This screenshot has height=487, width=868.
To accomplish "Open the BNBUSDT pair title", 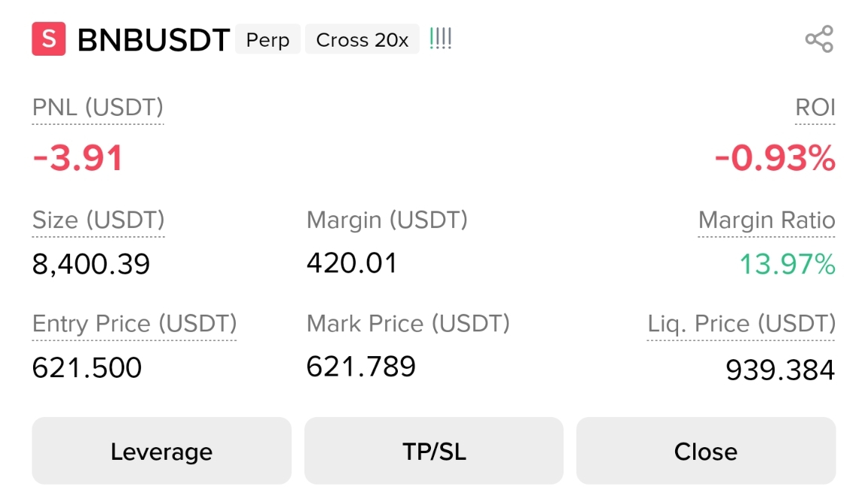I will [153, 40].
